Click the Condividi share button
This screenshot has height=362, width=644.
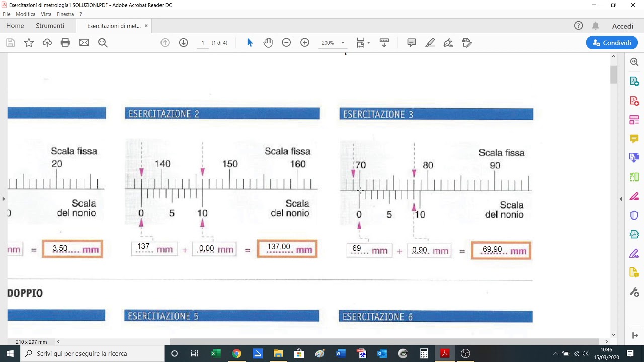[x=612, y=43]
